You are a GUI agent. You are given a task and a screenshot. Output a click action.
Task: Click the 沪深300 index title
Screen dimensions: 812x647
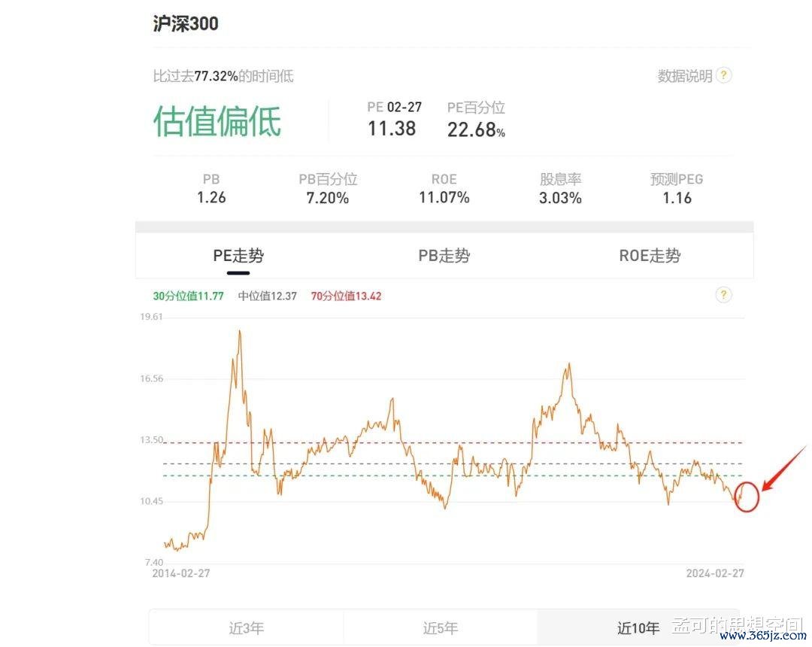pos(186,23)
